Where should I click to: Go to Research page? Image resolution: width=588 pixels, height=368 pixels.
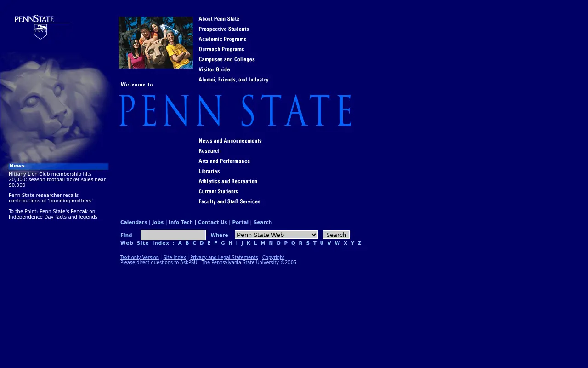209,151
